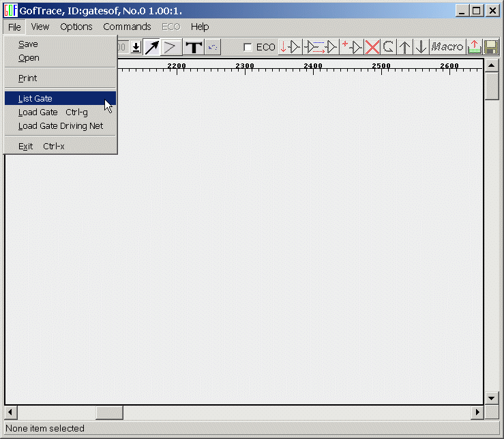The height and width of the screenshot is (439, 504).
Task: Click the red X delete icon
Action: point(372,47)
